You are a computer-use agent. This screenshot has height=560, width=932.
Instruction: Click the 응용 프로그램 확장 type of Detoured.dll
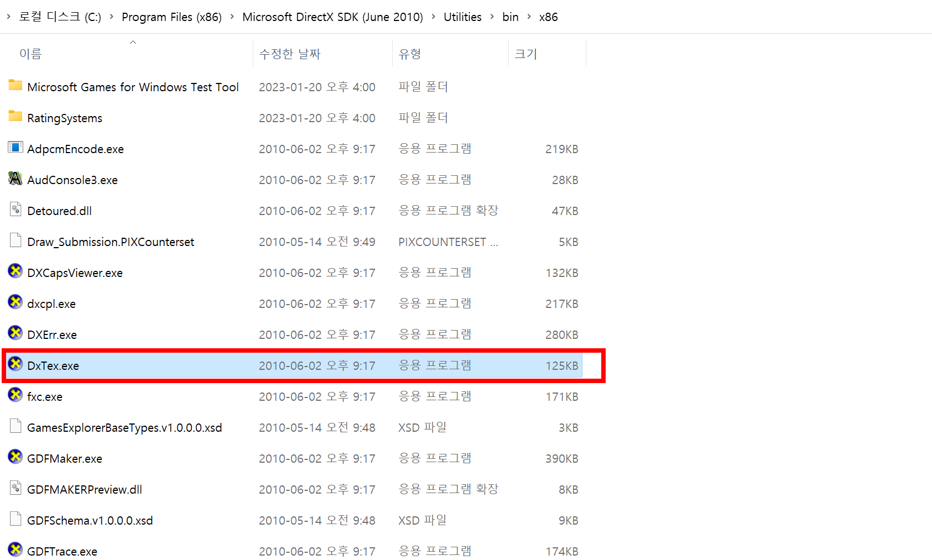click(x=449, y=211)
